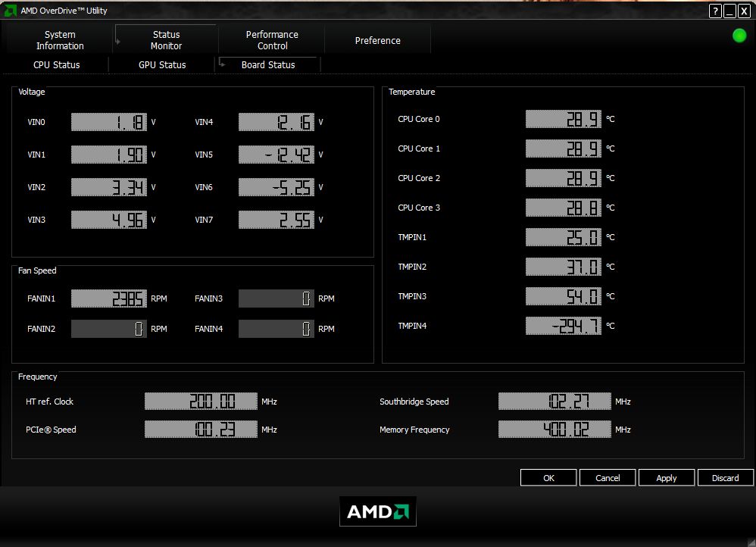Go to the Preference tab
The width and height of the screenshot is (756, 547).
click(x=377, y=40)
